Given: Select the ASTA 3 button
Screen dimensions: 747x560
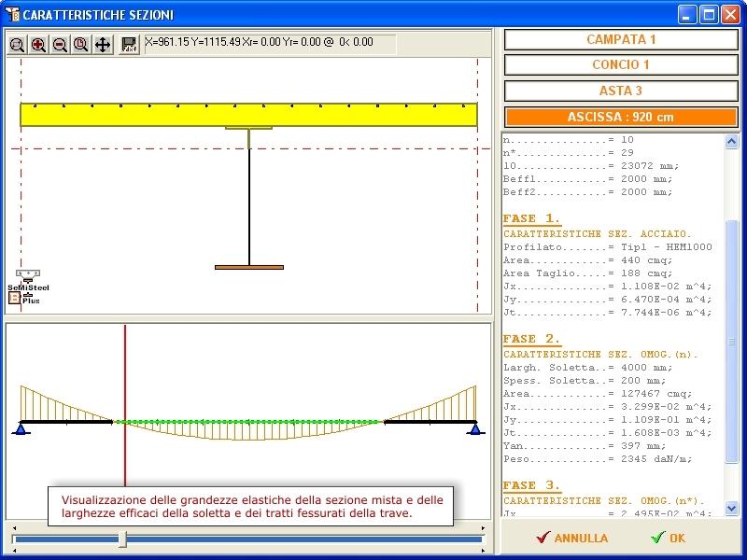Looking at the screenshot, I should pos(621,91).
